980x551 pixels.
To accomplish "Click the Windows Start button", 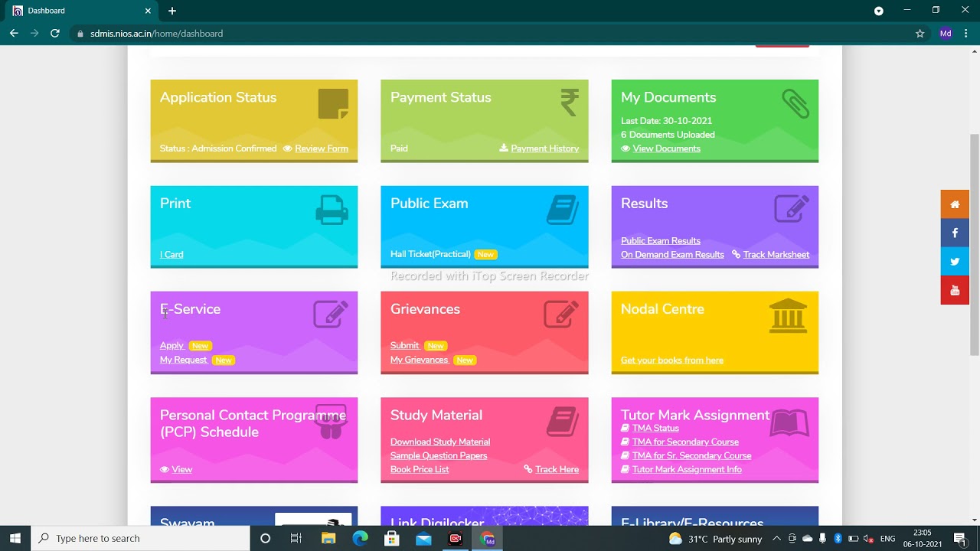I will 15,539.
